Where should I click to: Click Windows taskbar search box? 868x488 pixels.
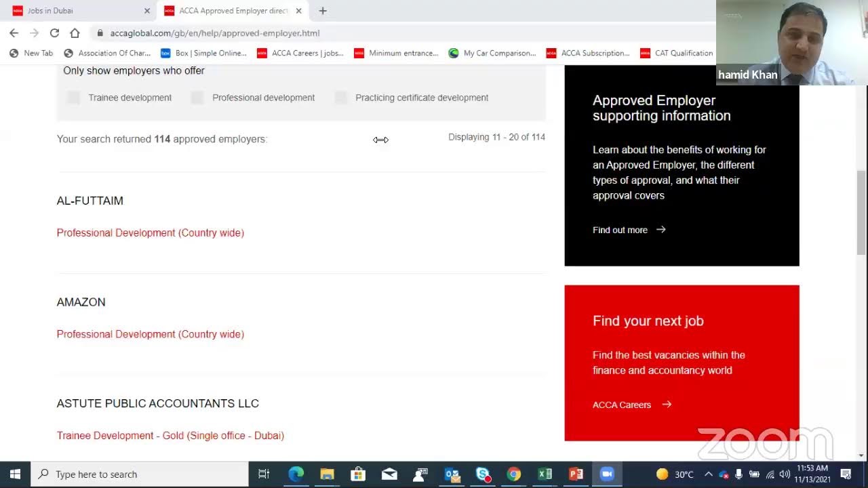[x=140, y=474]
